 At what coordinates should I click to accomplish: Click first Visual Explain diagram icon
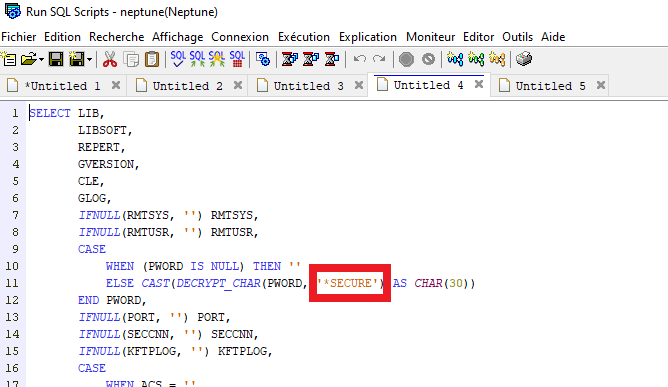455,59
